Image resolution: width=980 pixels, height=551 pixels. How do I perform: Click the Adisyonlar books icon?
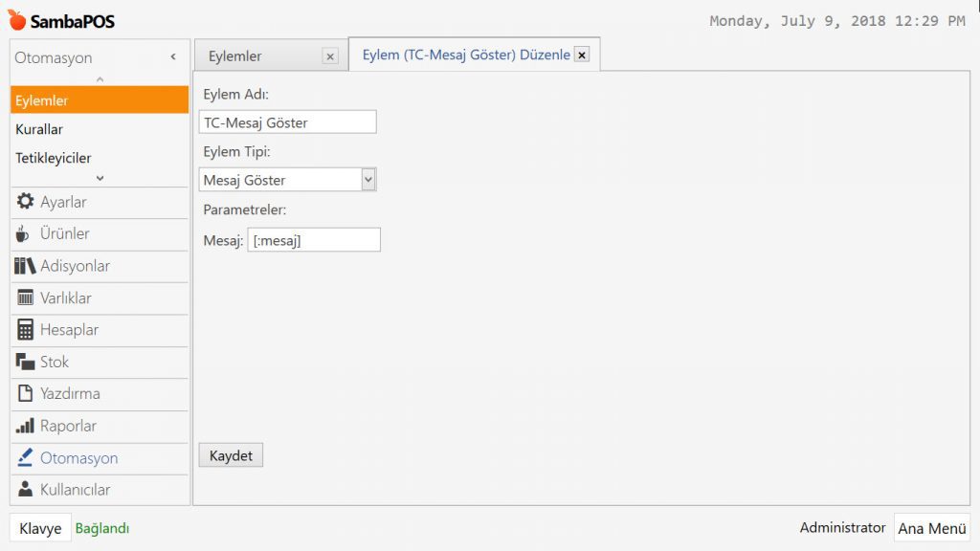pyautogui.click(x=25, y=266)
